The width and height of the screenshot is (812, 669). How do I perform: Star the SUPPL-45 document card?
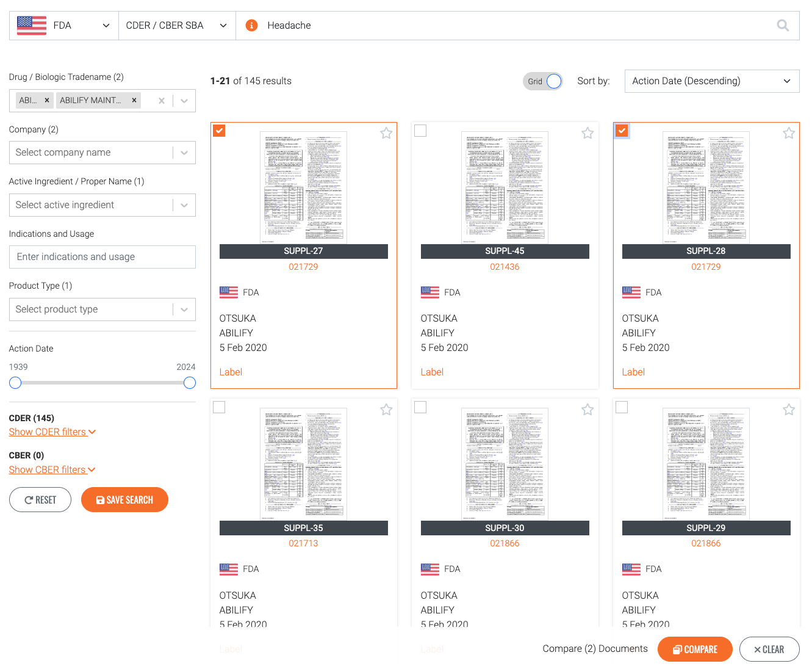click(x=587, y=133)
